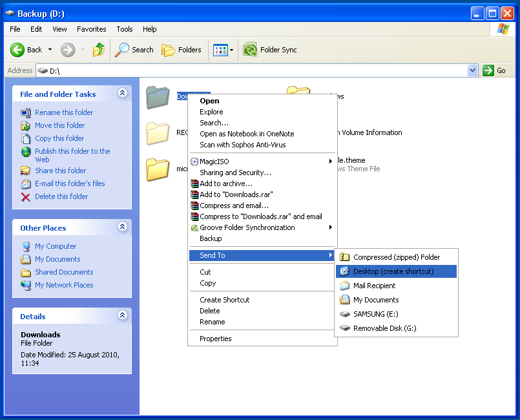This screenshot has width=520, height=420.
Task: Expand the Address bar dropdown arrow
Action: [x=472, y=70]
